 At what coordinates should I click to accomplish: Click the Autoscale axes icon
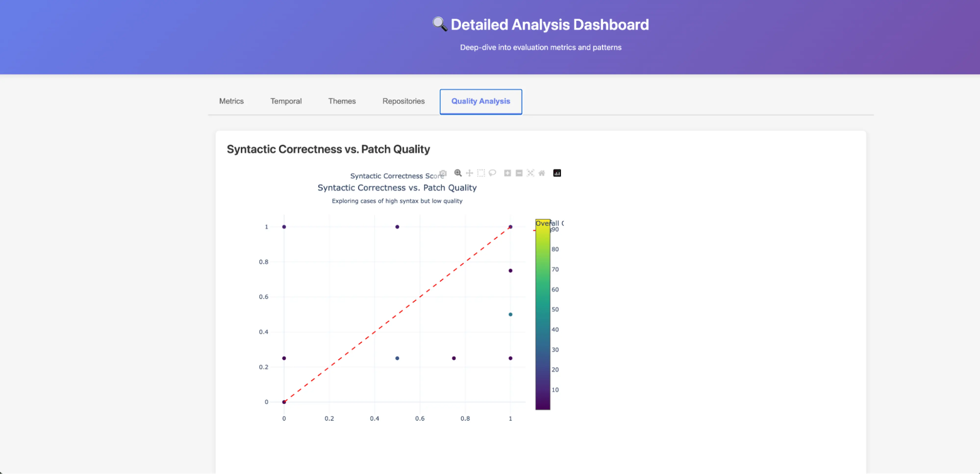(530, 173)
